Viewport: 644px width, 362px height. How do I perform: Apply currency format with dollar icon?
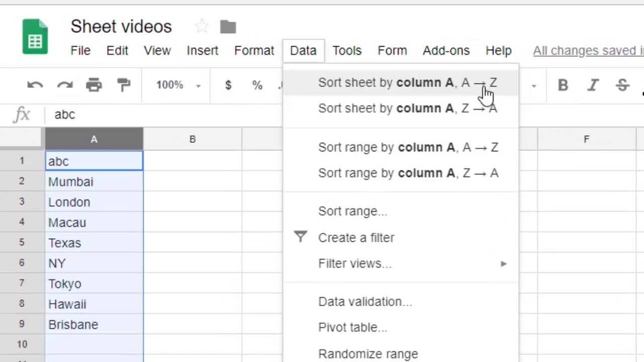click(x=228, y=84)
